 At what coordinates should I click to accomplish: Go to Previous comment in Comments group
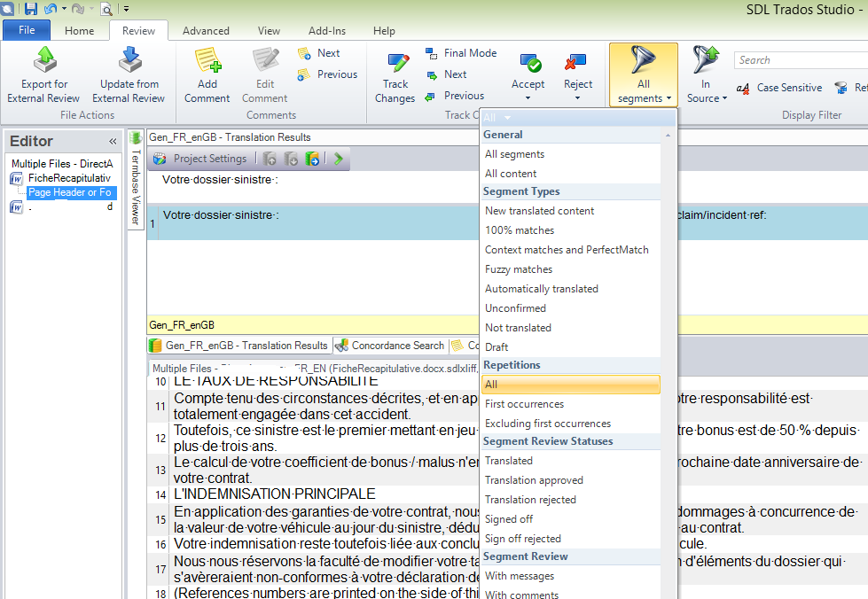(x=327, y=74)
